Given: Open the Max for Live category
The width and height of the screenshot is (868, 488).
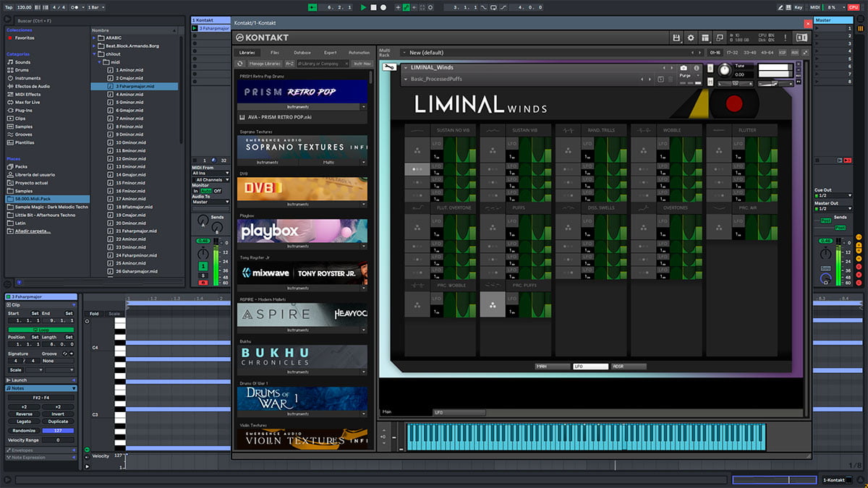Looking at the screenshot, I should (x=28, y=102).
